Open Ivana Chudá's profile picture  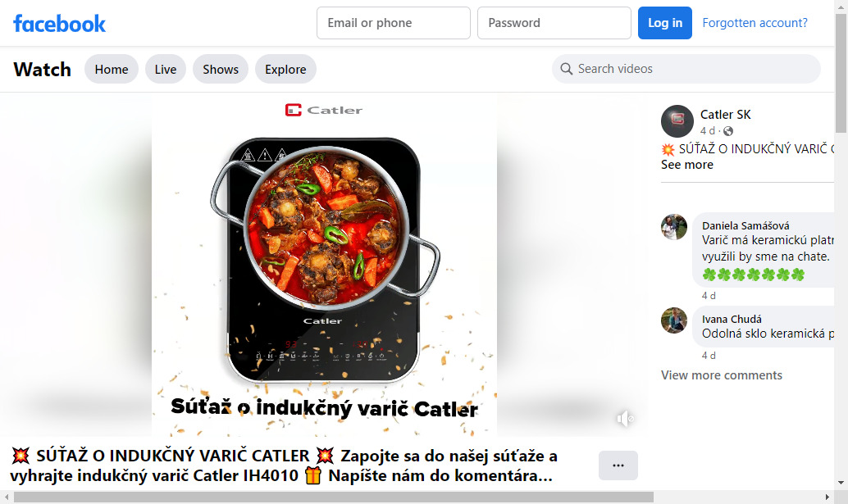click(x=674, y=320)
